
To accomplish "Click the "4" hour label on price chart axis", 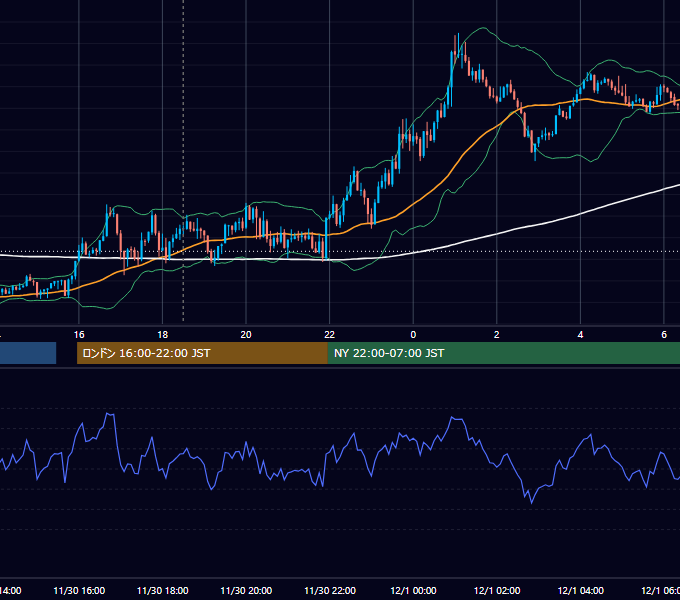I will 580,334.
